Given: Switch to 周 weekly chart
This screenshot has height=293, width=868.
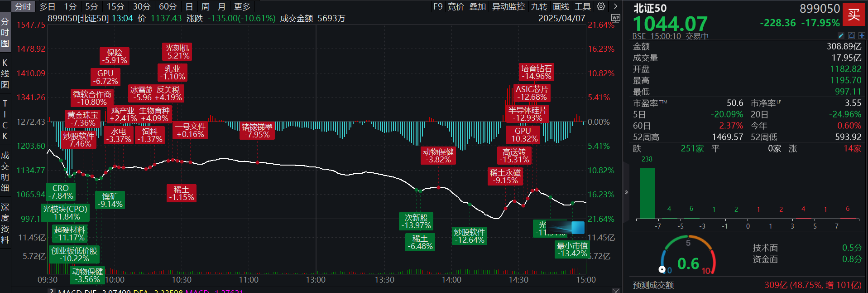Looking at the screenshot, I should pos(206,6).
